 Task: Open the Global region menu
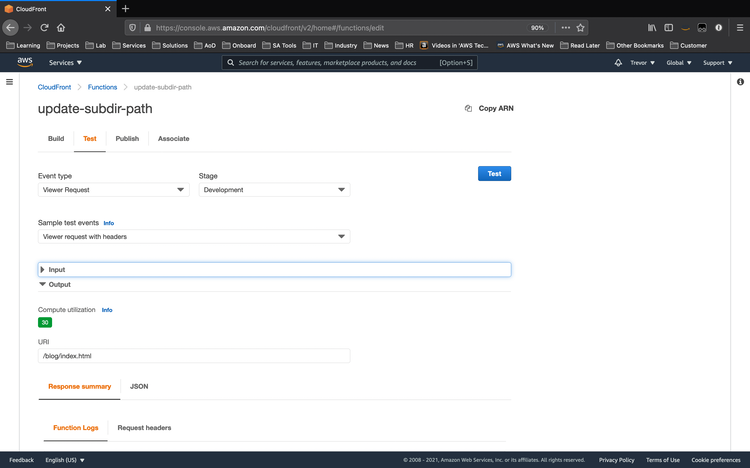tap(679, 63)
